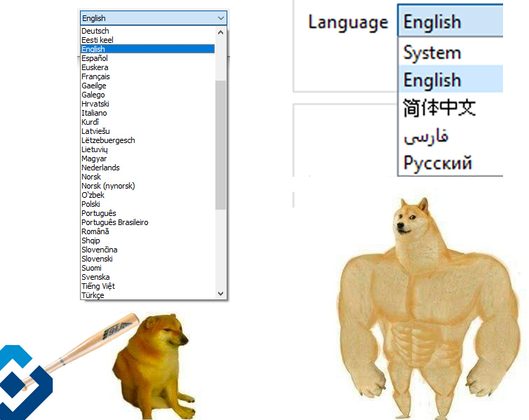The width and height of the screenshot is (529, 420).
Task: Pick Galego from the language list
Action: [x=148, y=95]
